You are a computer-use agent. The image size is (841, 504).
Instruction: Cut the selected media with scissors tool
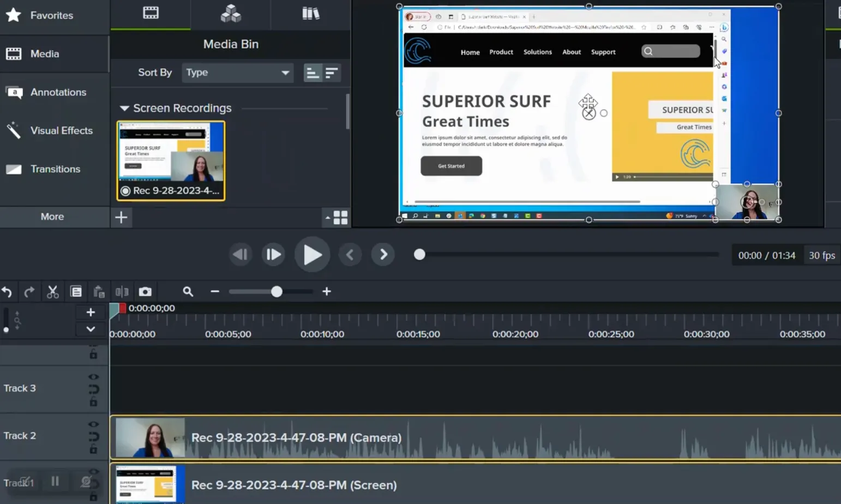point(52,292)
